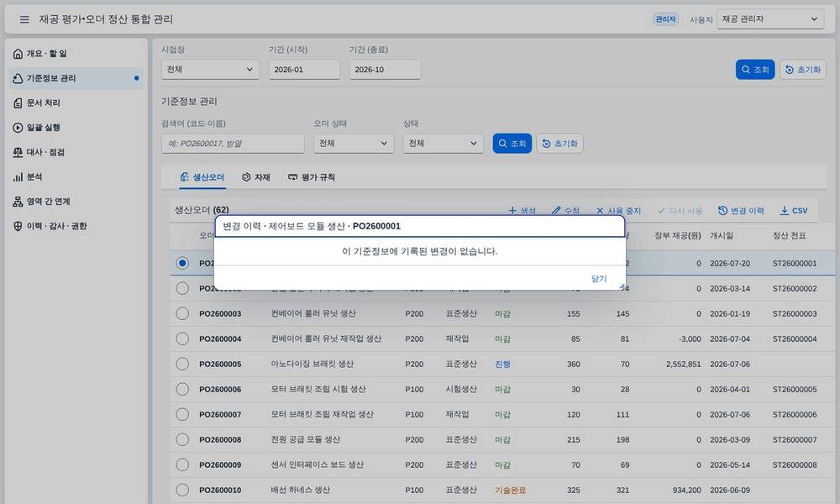840x504 pixels.
Task: Select radio button for PO2600003
Action: 182,313
